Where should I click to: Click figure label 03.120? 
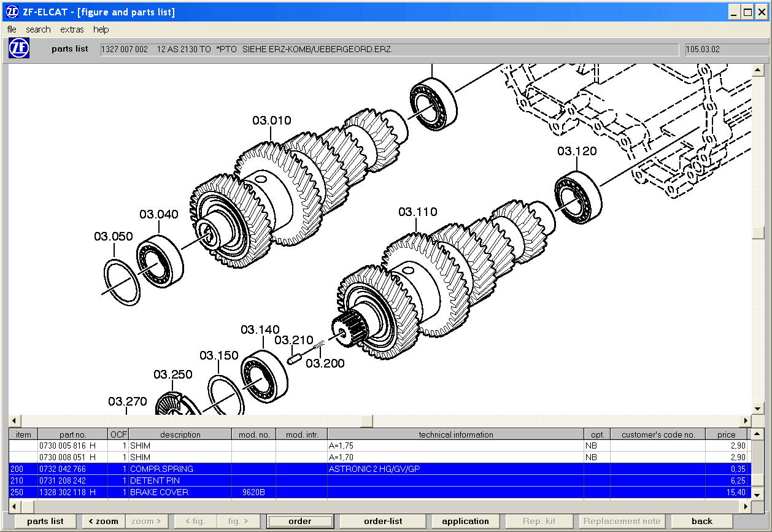pos(577,151)
